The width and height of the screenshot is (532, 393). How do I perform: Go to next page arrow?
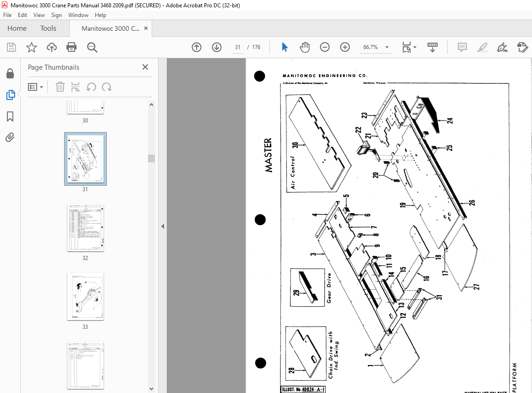[216, 47]
